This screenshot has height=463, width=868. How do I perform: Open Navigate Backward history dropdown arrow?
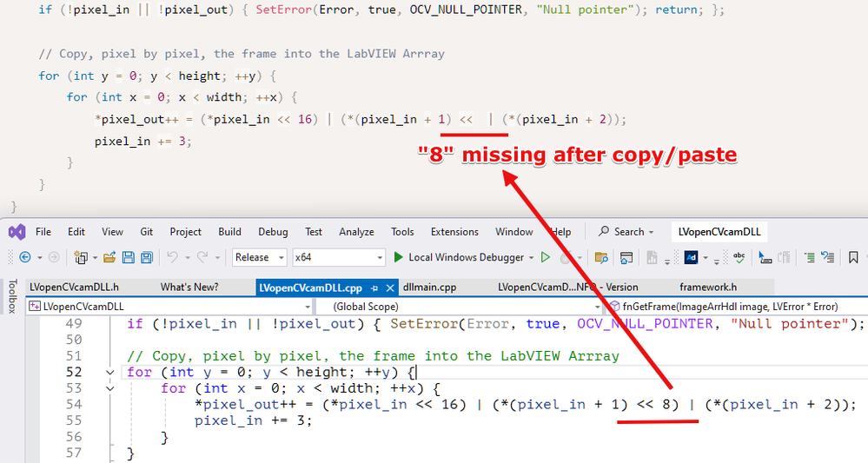click(x=39, y=258)
